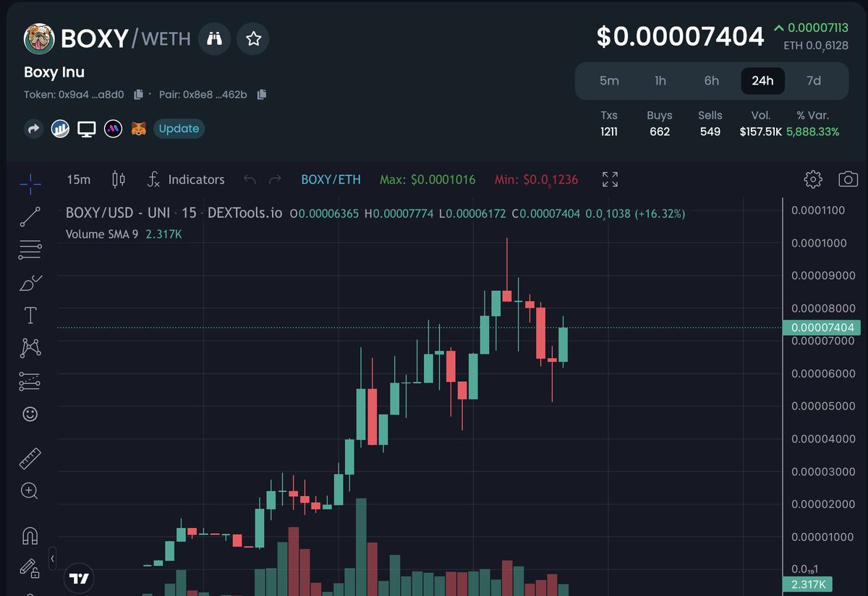Open the 15m chart interval dropdown
This screenshot has width=868, height=596.
click(79, 179)
